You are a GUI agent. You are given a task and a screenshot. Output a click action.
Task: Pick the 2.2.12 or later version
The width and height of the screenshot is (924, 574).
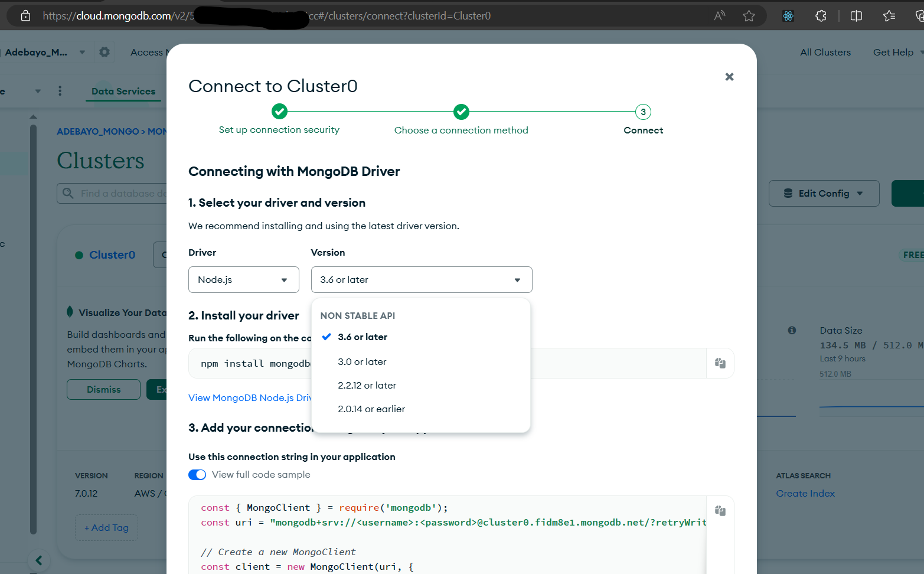tap(367, 386)
